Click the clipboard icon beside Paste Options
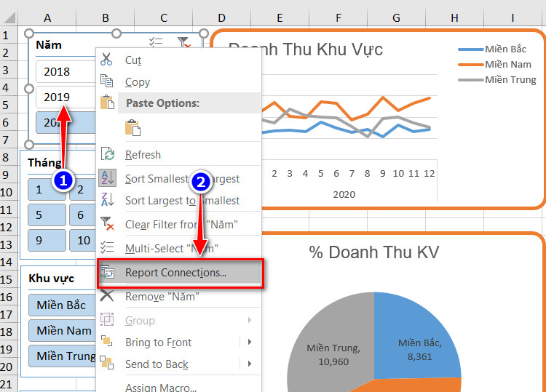Image resolution: width=546 pixels, height=392 pixels. 107,103
